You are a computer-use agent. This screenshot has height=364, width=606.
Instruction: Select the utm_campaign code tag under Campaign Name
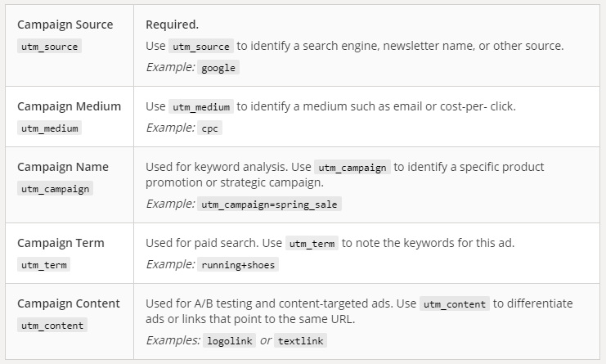(x=55, y=188)
